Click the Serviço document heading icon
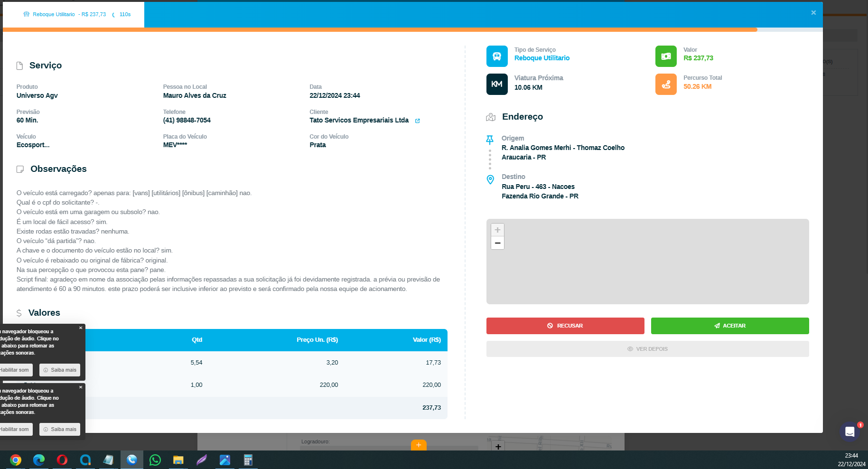 coord(19,66)
